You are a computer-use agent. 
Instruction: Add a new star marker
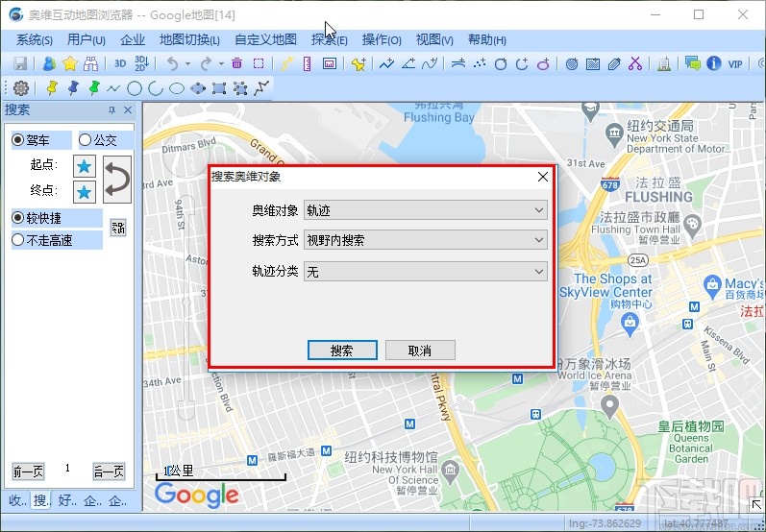click(x=358, y=63)
